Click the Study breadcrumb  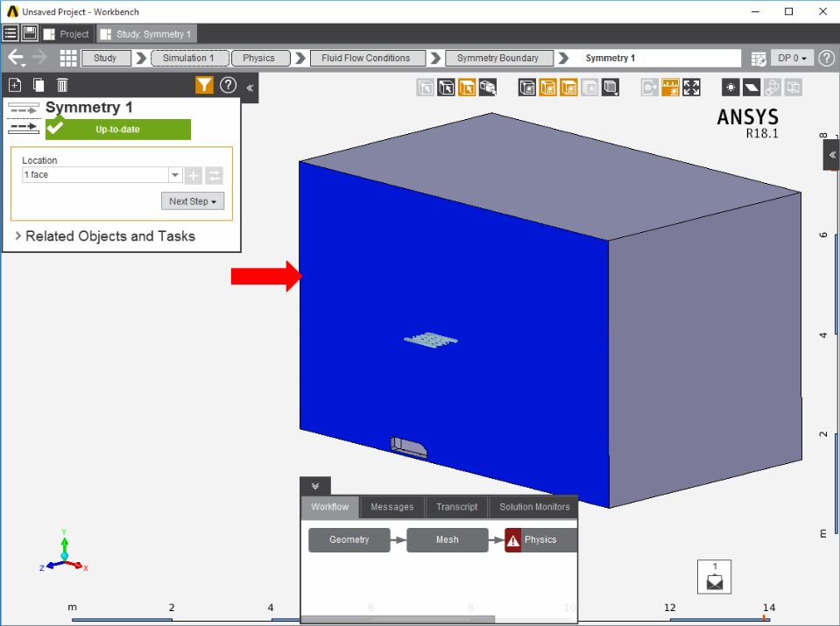click(x=105, y=58)
